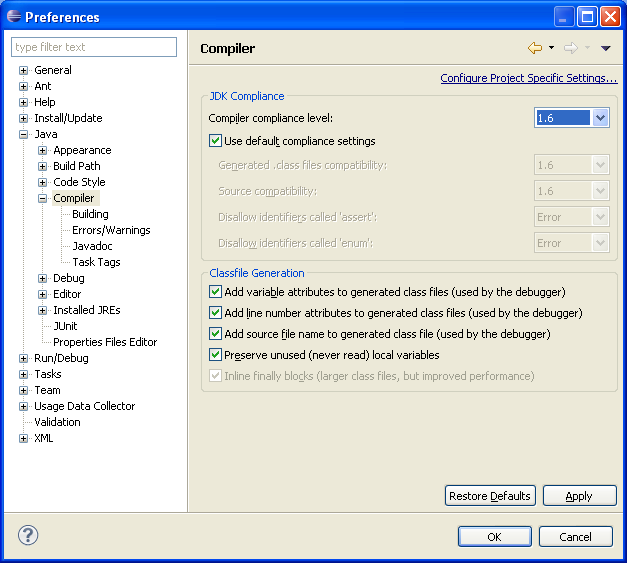
Task: Confirm with the OK button
Action: (495, 537)
